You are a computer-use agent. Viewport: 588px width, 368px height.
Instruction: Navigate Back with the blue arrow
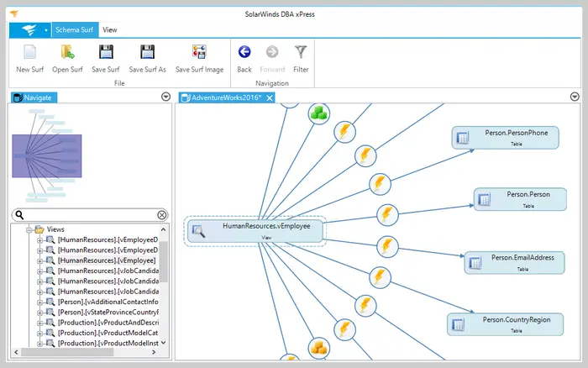pyautogui.click(x=244, y=53)
